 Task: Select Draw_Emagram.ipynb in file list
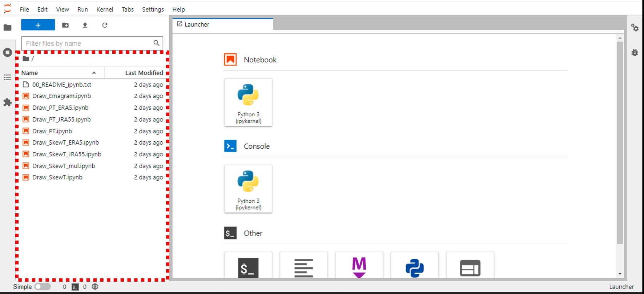(x=61, y=96)
